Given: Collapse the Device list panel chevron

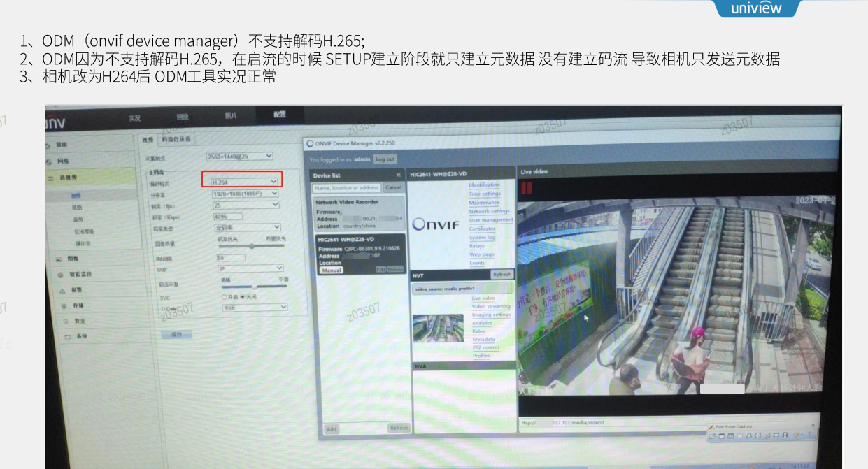Looking at the screenshot, I should 399,175.
